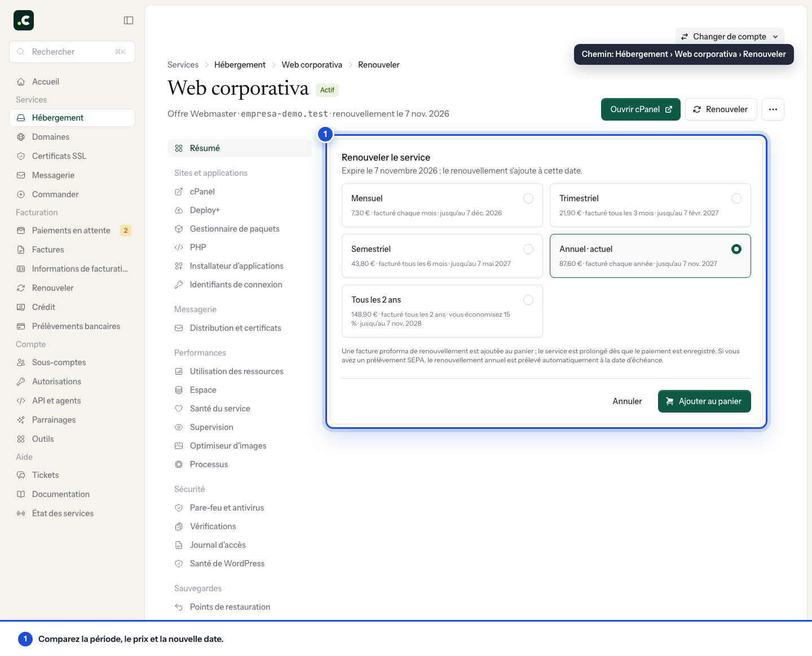Open Journal d'accès section

[x=240, y=545]
